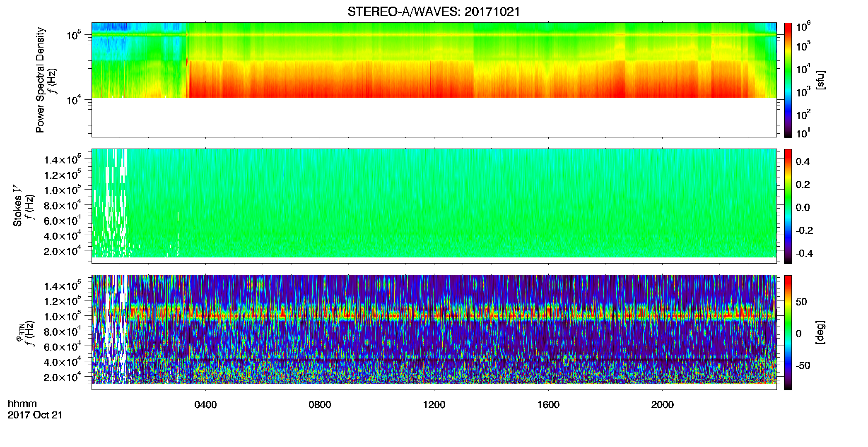
Task: Click the white empty area below 10^4 Hz
Action: click(x=434, y=118)
